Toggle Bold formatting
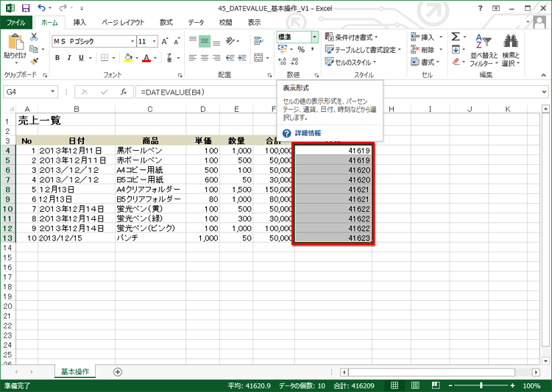 pyautogui.click(x=57, y=57)
